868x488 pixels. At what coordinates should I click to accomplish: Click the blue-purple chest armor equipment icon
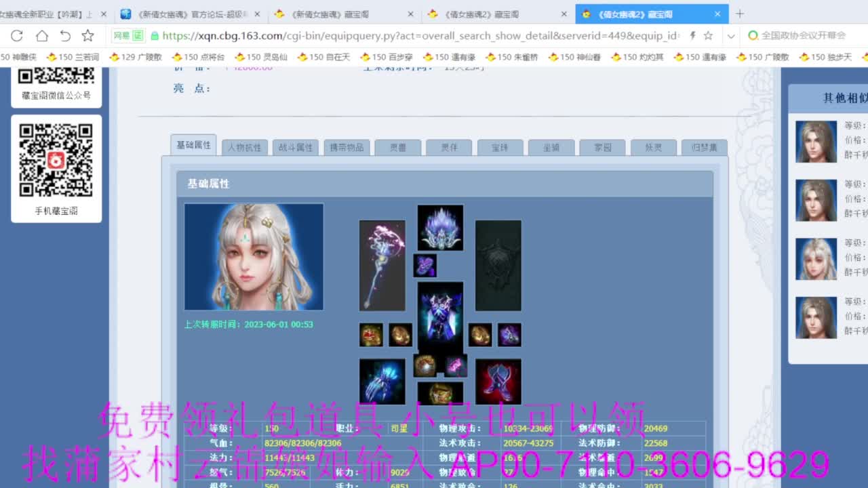(440, 317)
